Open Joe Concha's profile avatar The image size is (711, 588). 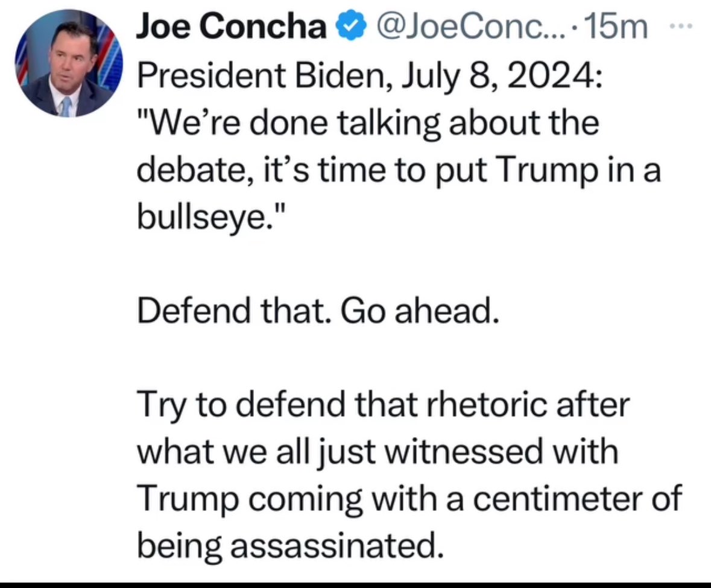(68, 64)
